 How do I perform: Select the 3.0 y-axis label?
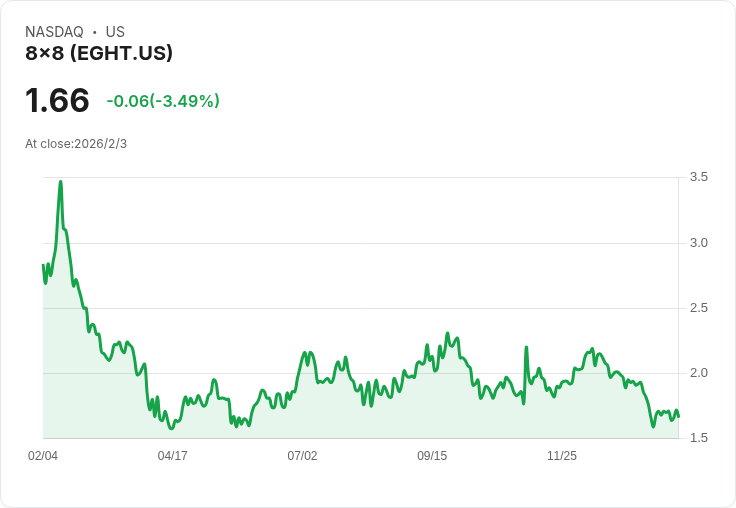coord(699,243)
